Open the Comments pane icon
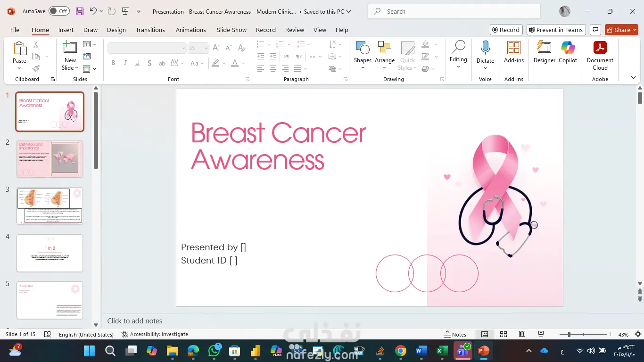644x362 pixels. click(x=595, y=30)
